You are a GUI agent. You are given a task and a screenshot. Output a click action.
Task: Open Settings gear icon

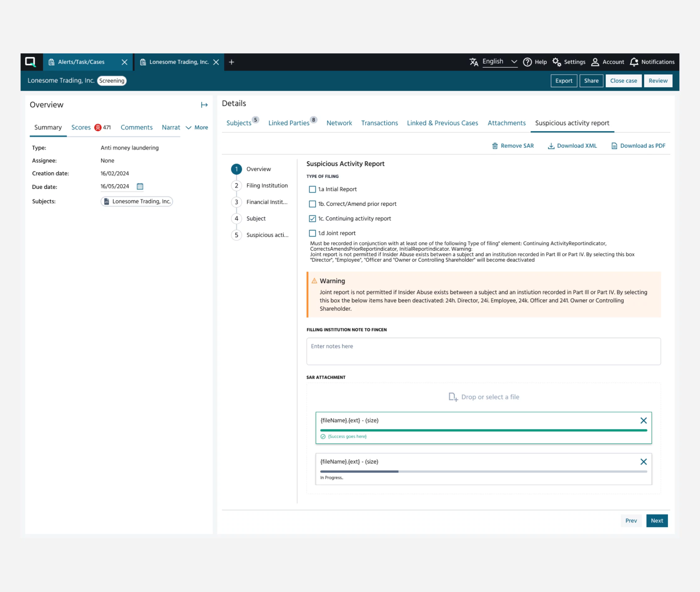[x=556, y=62]
